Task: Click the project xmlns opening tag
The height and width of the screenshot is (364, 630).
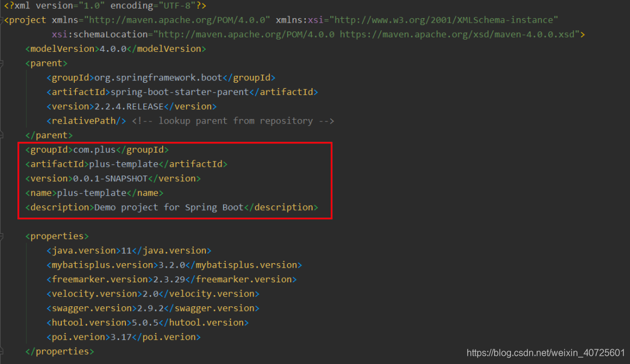Action: (x=281, y=20)
